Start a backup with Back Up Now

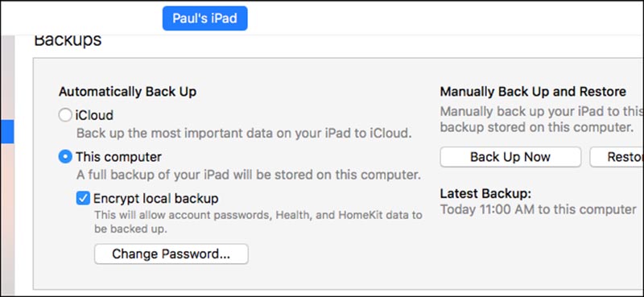point(510,157)
